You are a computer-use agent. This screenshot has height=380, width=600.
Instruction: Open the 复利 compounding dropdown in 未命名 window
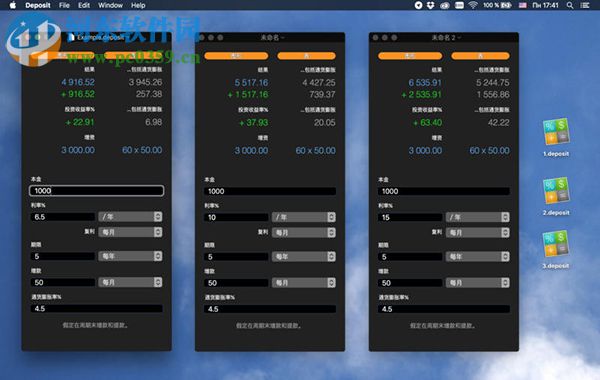[304, 232]
